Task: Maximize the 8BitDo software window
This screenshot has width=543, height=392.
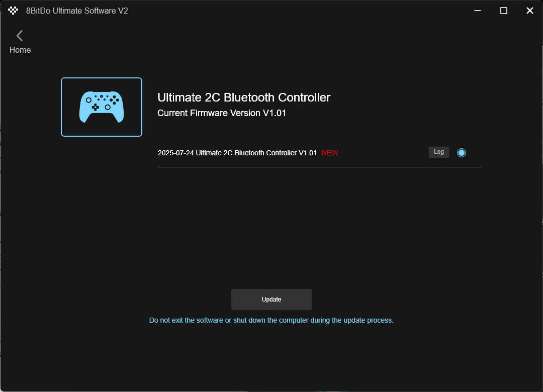Action: pos(504,11)
